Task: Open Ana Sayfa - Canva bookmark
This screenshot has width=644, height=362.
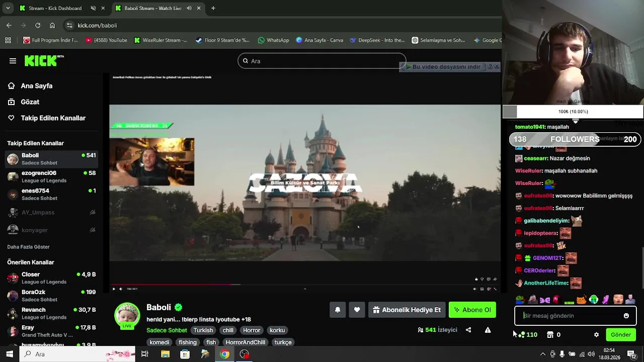Action: (319, 40)
